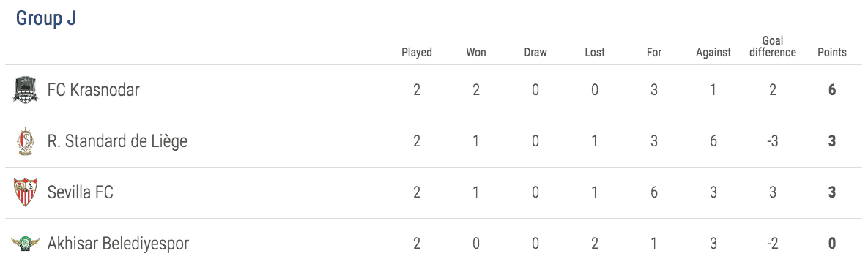Click the Goal difference column header
The width and height of the screenshot is (868, 267).
point(772,46)
